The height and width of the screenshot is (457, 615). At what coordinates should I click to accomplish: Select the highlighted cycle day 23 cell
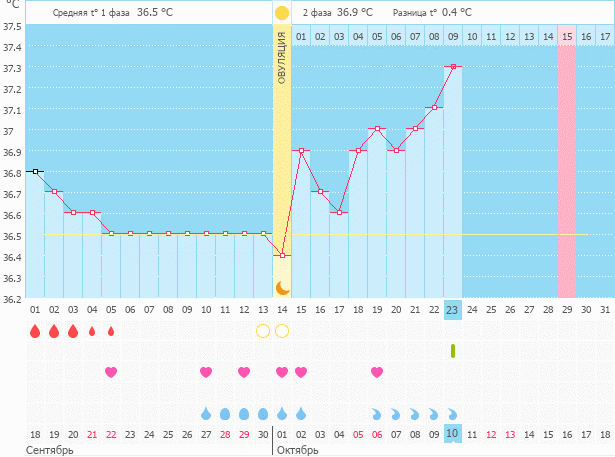(x=453, y=309)
